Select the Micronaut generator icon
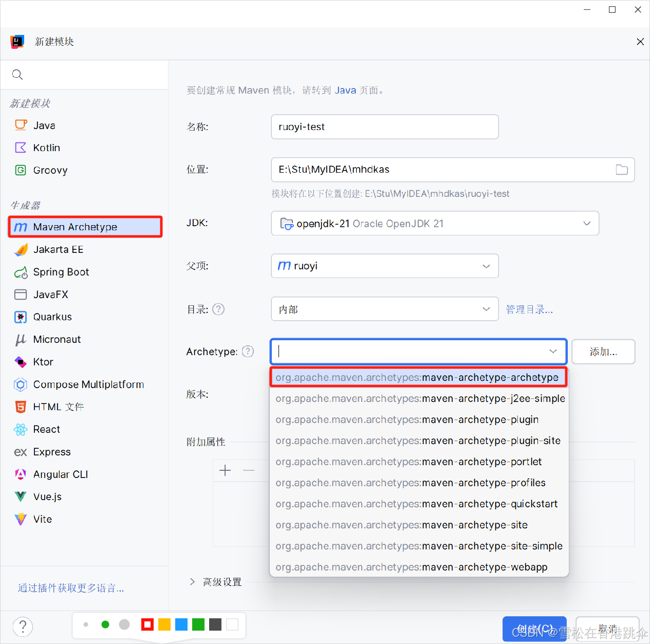 point(21,340)
